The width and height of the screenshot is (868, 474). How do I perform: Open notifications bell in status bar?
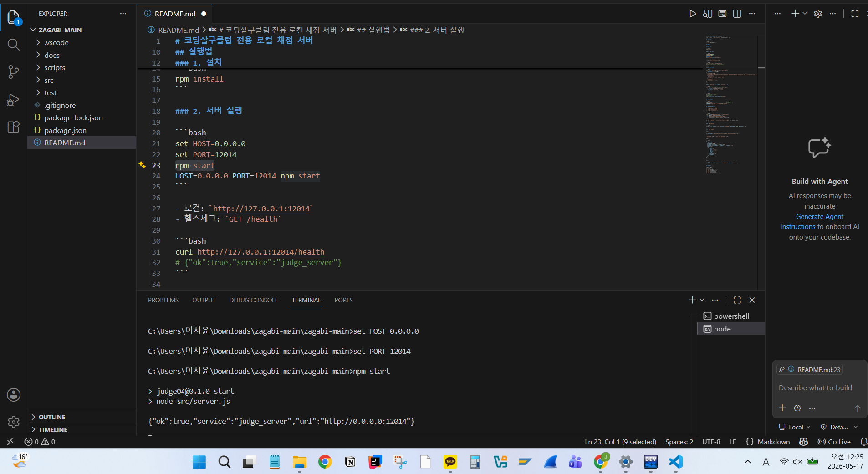pyautogui.click(x=863, y=442)
